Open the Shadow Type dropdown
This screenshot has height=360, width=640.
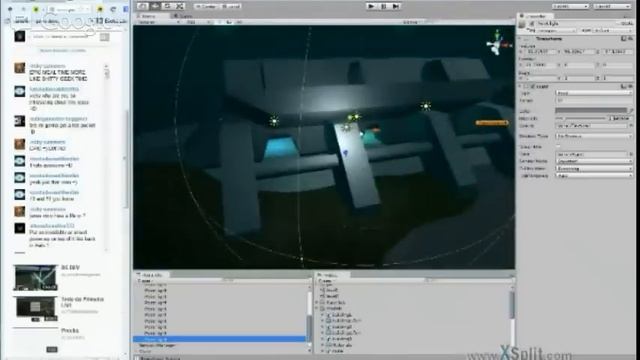click(594, 136)
